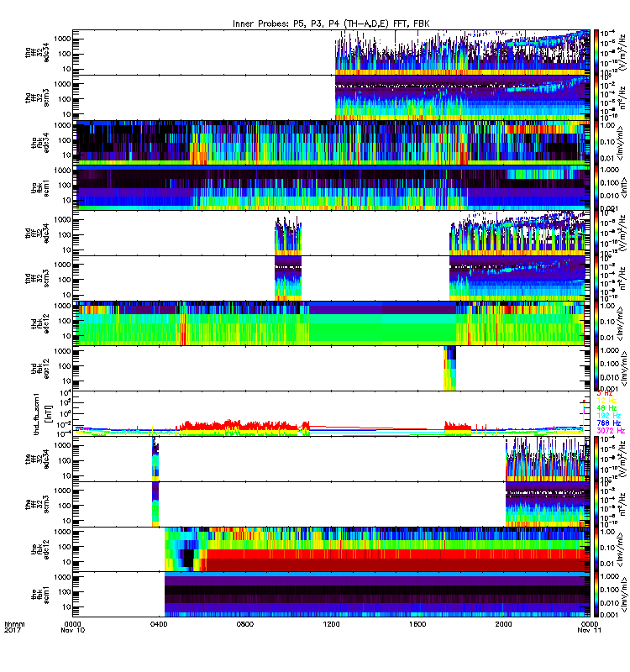The image size is (630, 672).
Task: Select the 'the fff 32 edc34' panel label
Action: 37,459
